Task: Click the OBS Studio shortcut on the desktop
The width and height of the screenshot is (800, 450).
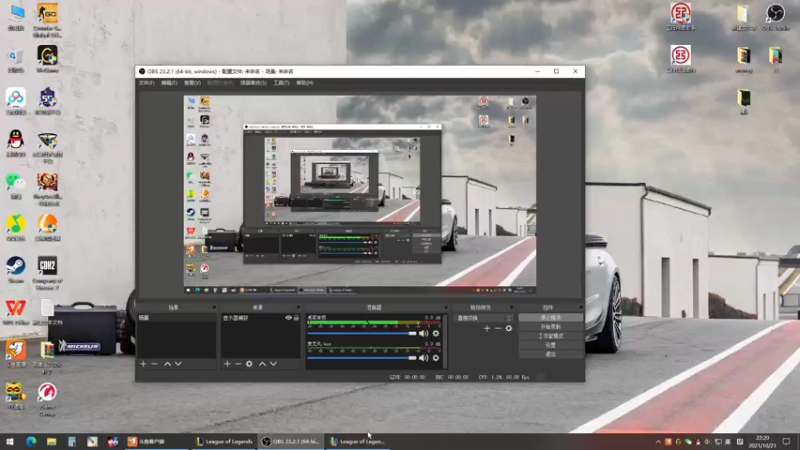Action: point(775,16)
